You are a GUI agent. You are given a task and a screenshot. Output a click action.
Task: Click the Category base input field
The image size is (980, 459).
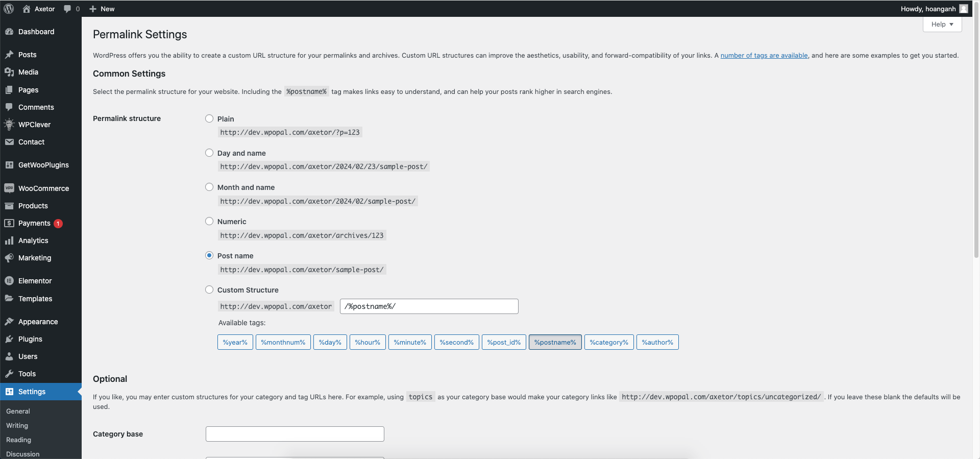coord(295,434)
